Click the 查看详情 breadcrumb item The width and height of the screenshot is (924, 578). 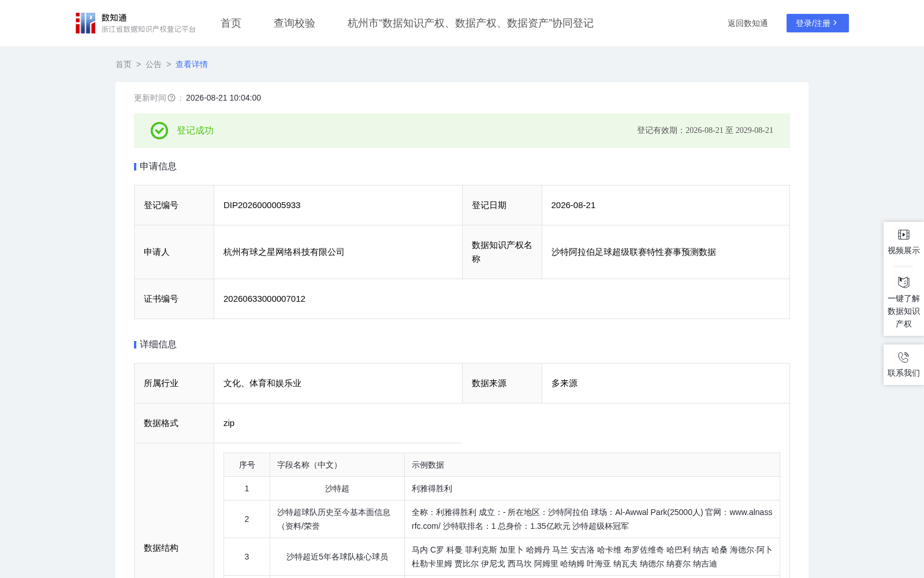192,64
